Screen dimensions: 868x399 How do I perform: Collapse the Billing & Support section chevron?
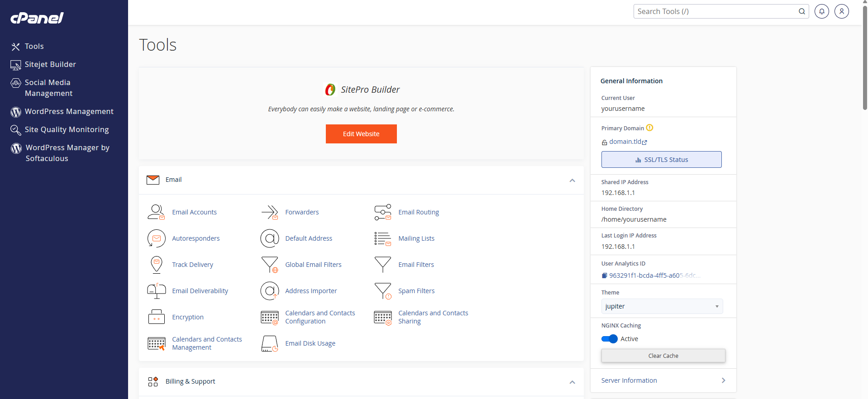coord(572,382)
